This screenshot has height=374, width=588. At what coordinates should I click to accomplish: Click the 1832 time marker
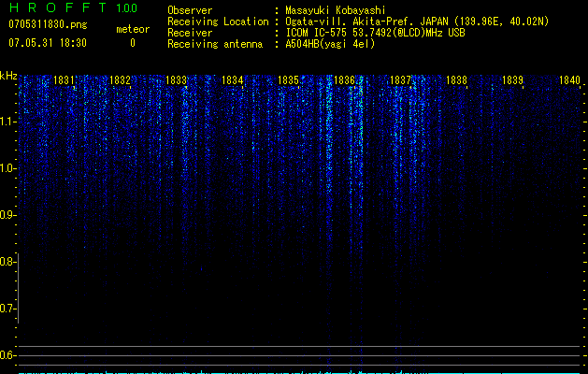coord(120,80)
